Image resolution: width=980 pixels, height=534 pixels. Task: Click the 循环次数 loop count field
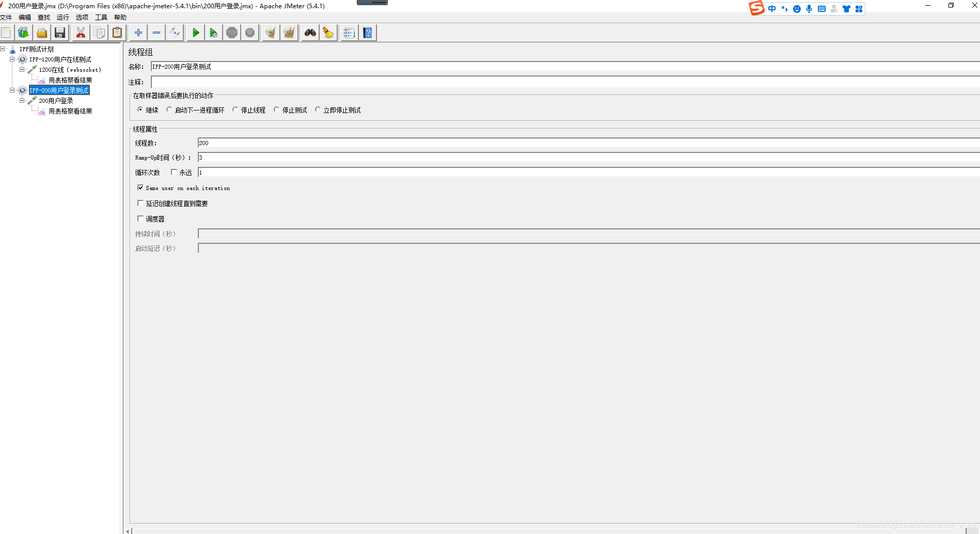coord(589,172)
